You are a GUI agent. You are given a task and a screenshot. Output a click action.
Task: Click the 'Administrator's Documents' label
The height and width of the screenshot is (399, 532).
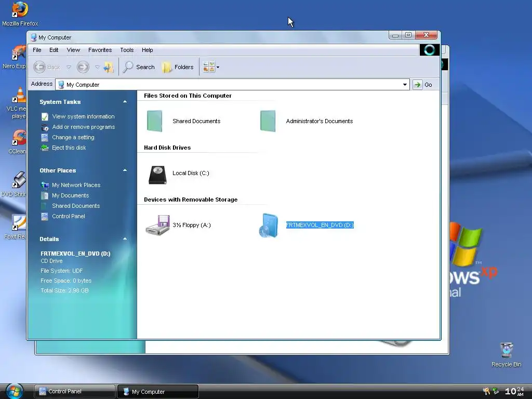(320, 121)
